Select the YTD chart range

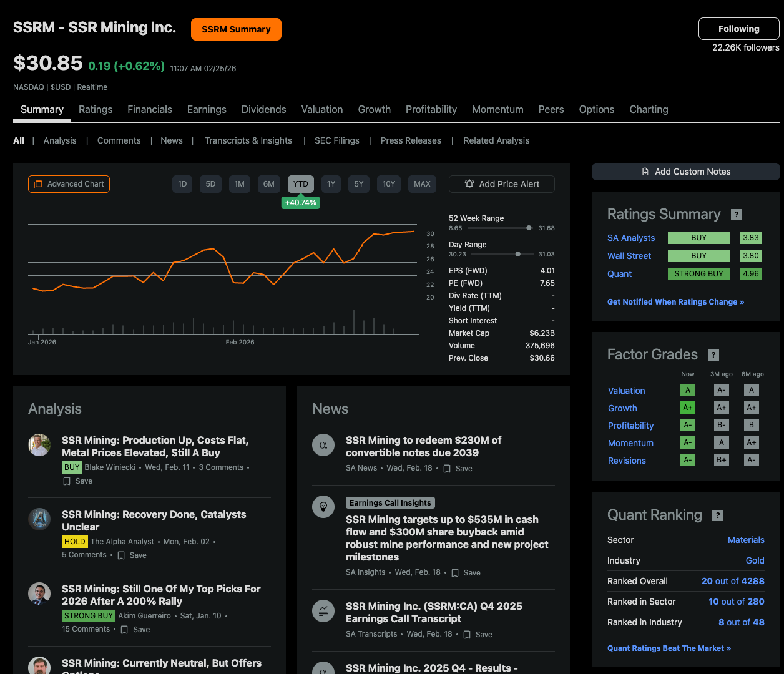pos(301,184)
